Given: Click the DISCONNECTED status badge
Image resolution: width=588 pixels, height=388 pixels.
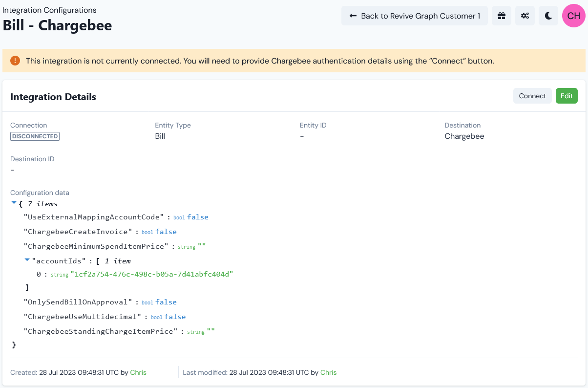Looking at the screenshot, I should 35,136.
